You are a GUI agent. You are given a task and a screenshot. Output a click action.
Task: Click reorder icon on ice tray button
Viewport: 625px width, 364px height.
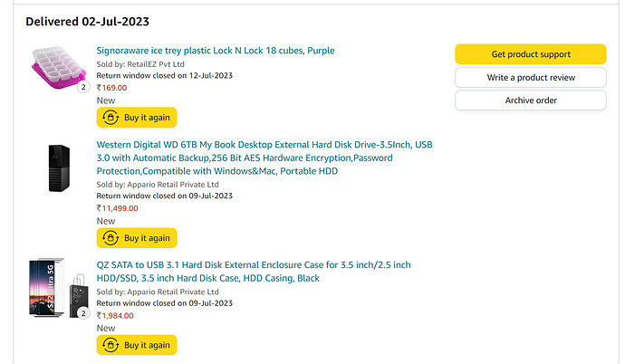pos(111,118)
